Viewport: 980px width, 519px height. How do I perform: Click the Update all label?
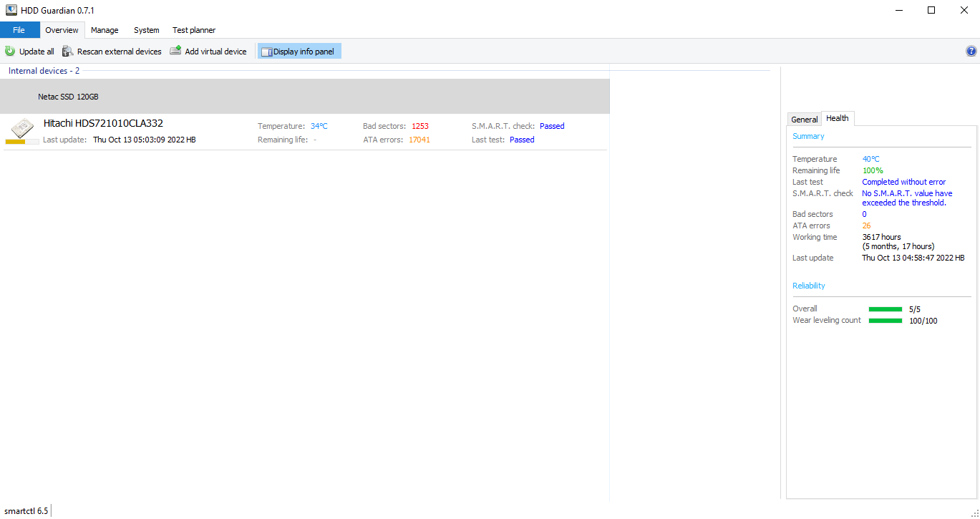tap(37, 52)
